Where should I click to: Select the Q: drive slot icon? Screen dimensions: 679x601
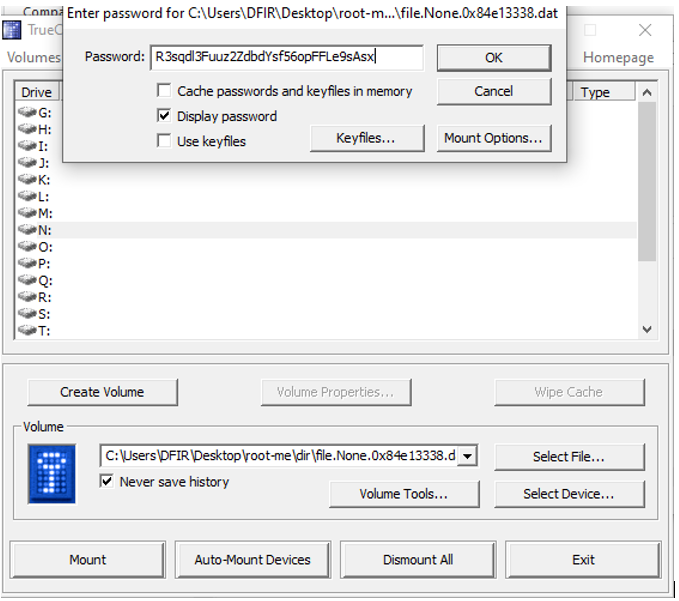tap(27, 281)
